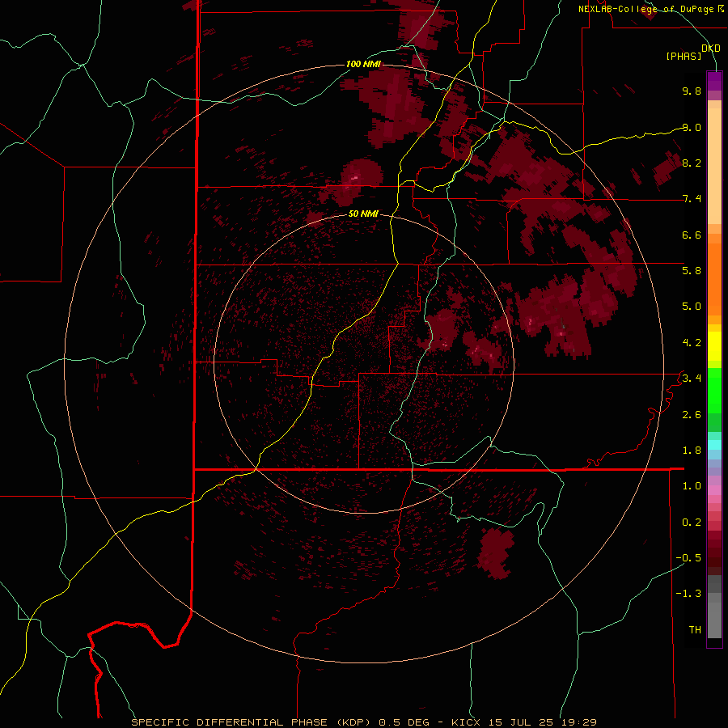728x728 pixels.
Task: Click the [PHAS] units label
Action: [x=684, y=56]
